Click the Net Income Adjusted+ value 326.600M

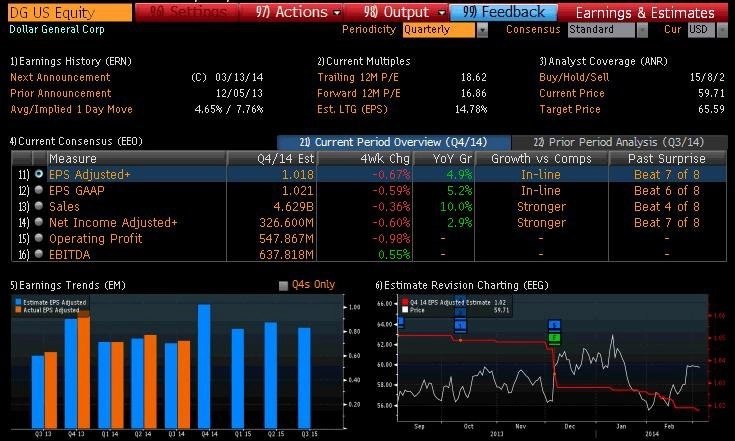[286, 223]
